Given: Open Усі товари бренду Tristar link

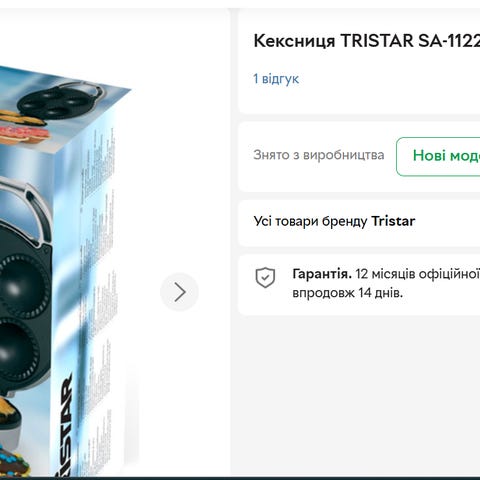Looking at the screenshot, I should pyautogui.click(x=334, y=221).
